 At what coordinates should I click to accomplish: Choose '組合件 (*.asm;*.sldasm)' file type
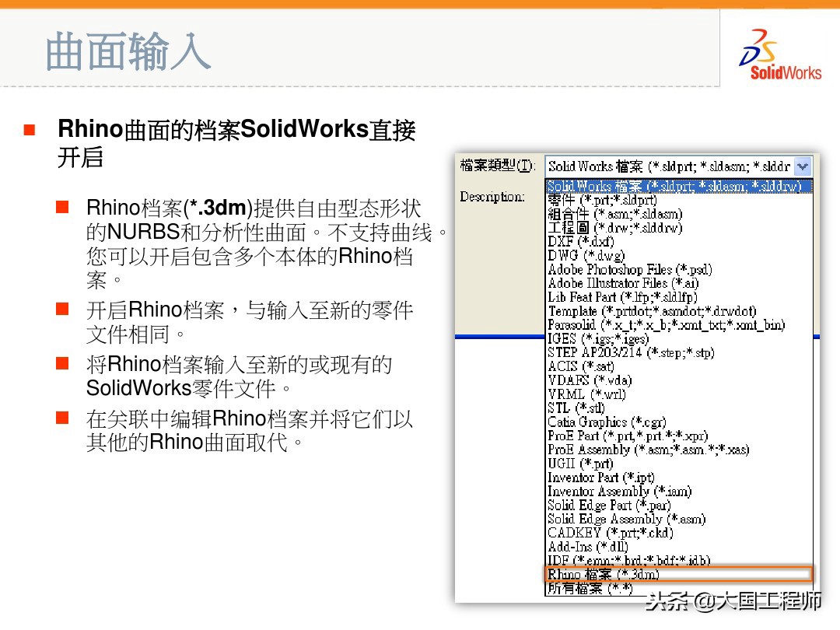[679, 214]
